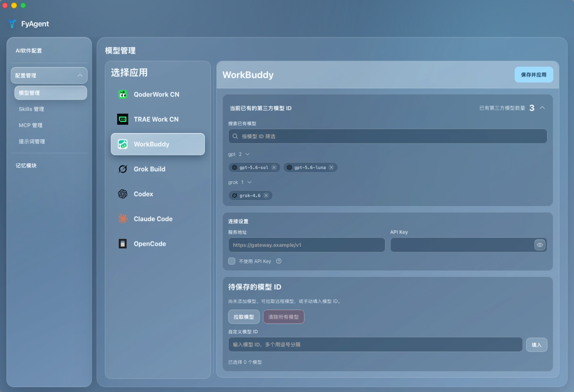Screen dimensions: 574x392
Task: Click the 模型管理 page heading
Action: coord(120,51)
